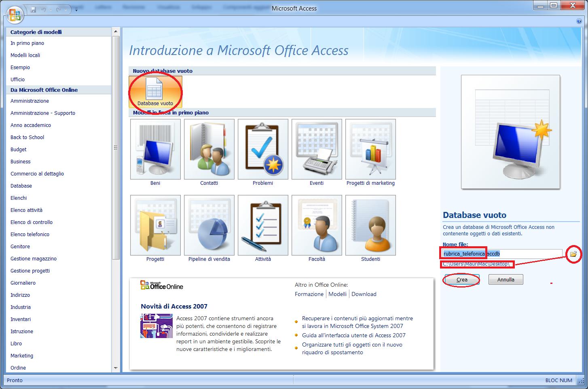Choose the Progetti template
This screenshot has width=588, height=389.
click(155, 229)
